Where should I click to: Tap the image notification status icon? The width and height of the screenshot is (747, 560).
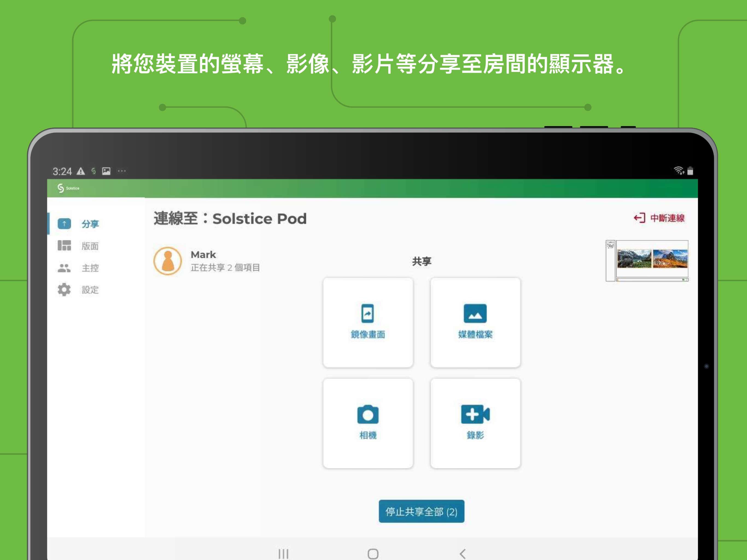point(106,171)
